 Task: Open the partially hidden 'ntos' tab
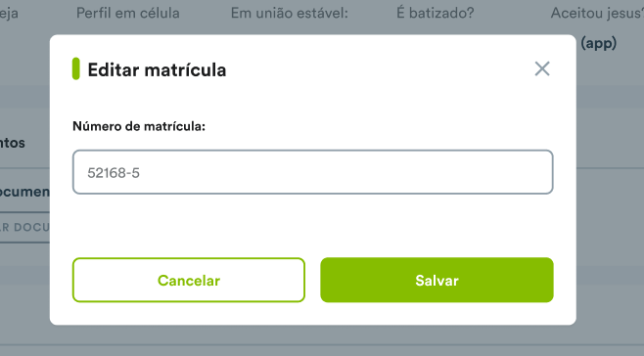click(x=13, y=143)
